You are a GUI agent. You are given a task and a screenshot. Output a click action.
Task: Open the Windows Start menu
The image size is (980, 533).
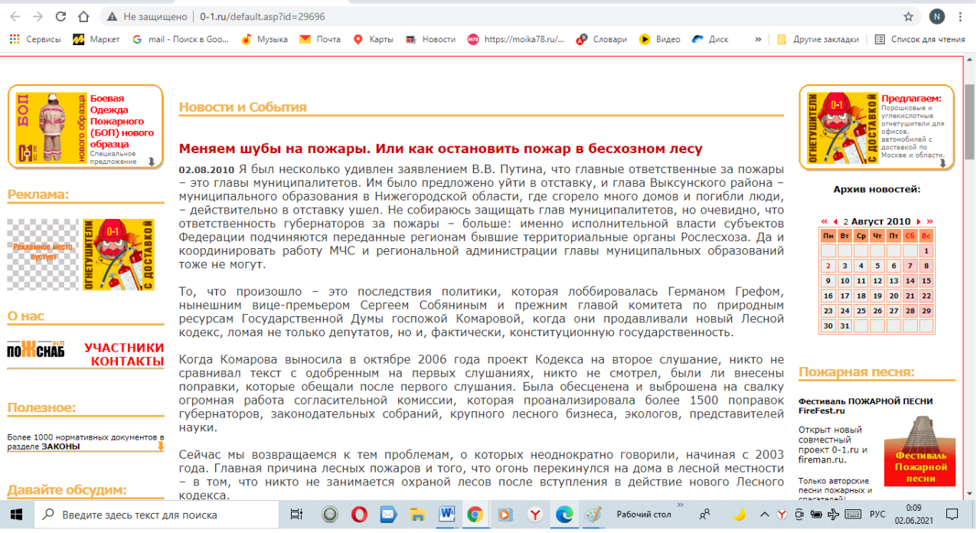click(17, 515)
